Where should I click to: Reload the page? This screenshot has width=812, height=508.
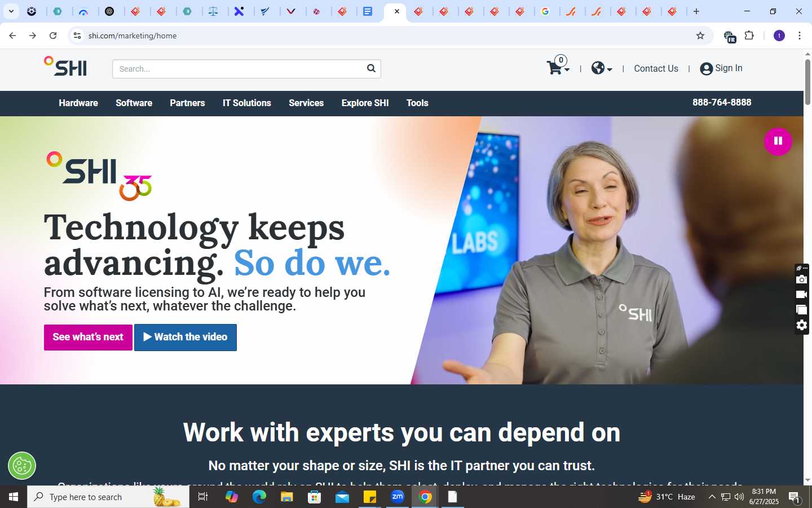click(x=53, y=36)
